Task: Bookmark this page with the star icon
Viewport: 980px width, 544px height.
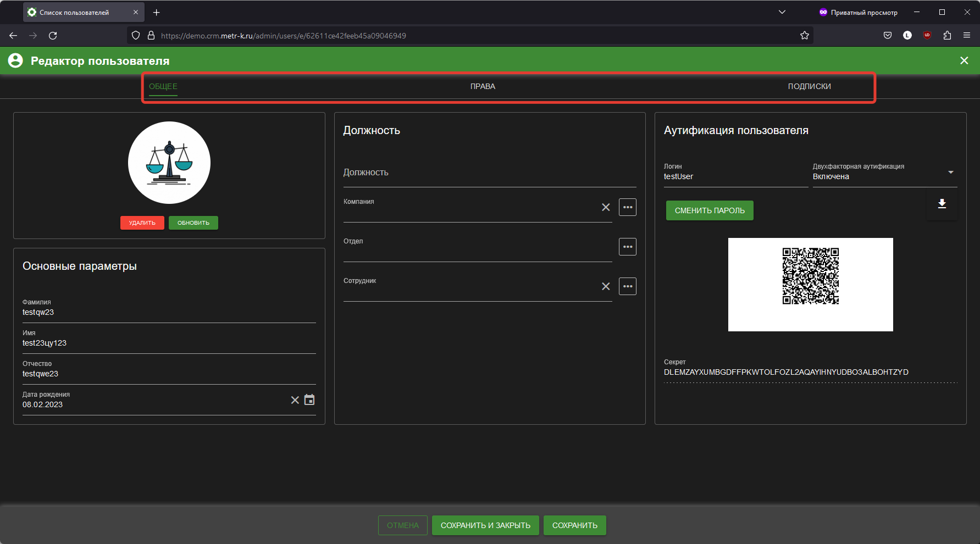Action: tap(805, 35)
